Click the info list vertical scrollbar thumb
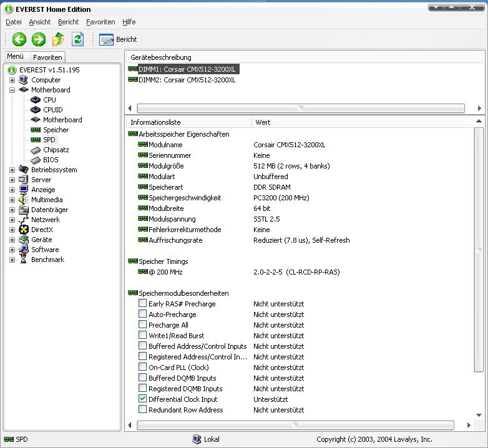This screenshot has width=488, height=448. click(479, 250)
